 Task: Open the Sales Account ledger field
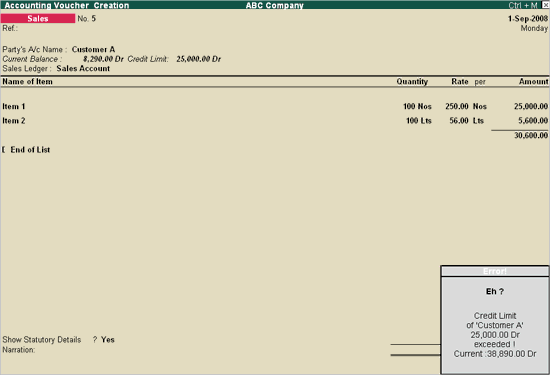(83, 68)
